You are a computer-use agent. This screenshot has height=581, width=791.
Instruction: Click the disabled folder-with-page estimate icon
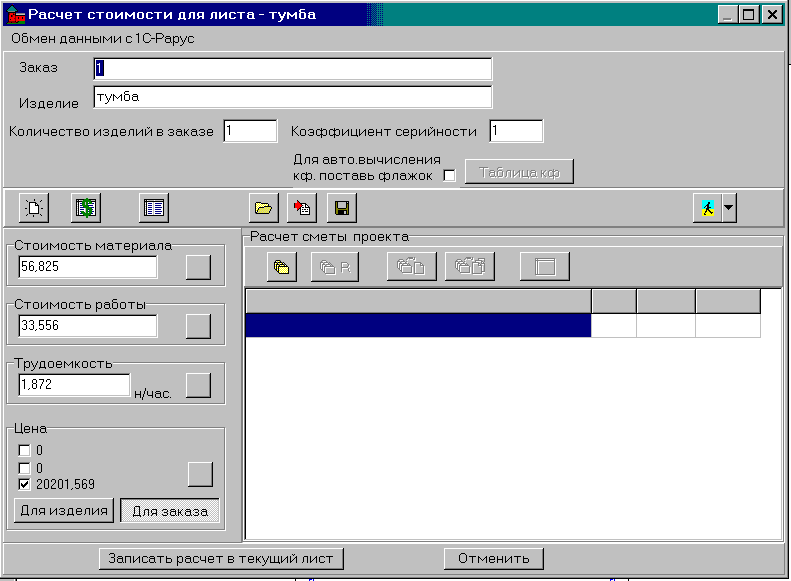coord(411,267)
